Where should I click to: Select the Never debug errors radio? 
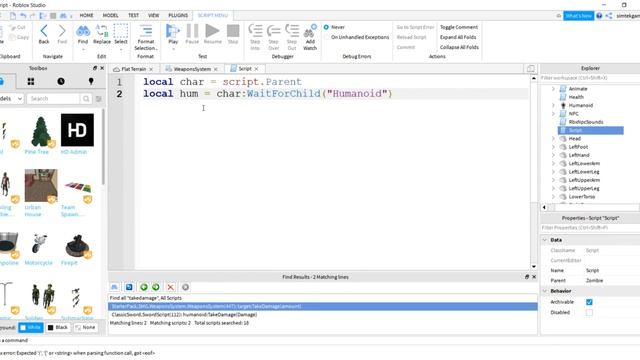coord(326,27)
